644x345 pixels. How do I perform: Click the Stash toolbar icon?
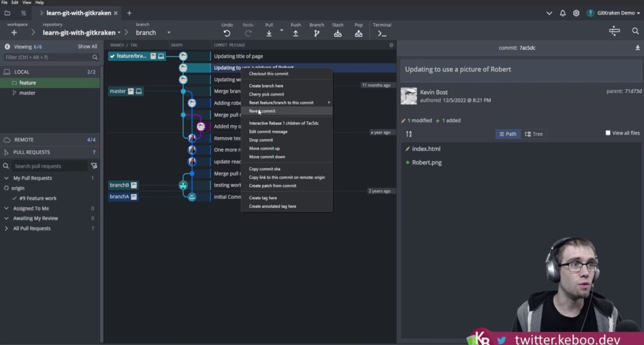tap(338, 33)
